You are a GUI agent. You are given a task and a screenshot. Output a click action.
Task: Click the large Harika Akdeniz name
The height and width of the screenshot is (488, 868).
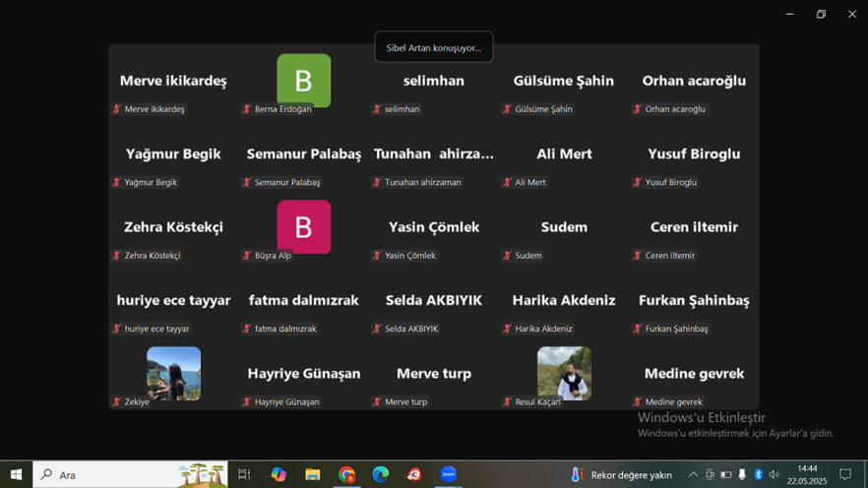[x=564, y=300]
